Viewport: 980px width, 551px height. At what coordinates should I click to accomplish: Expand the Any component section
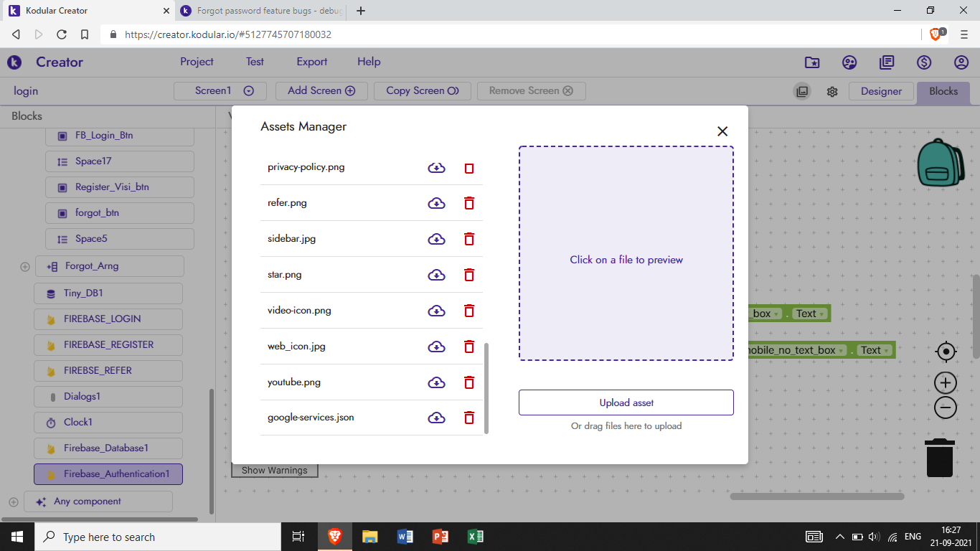(x=14, y=501)
